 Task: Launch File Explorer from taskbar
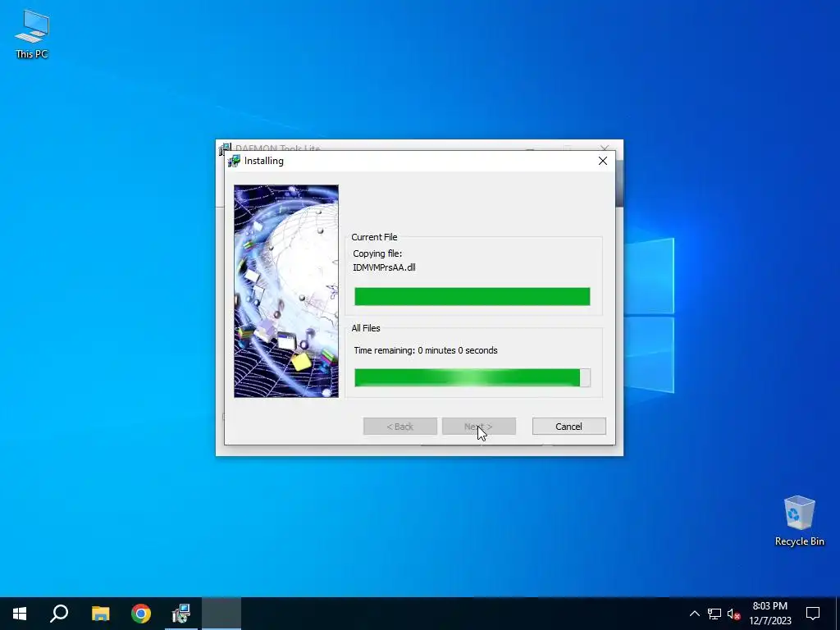click(100, 614)
